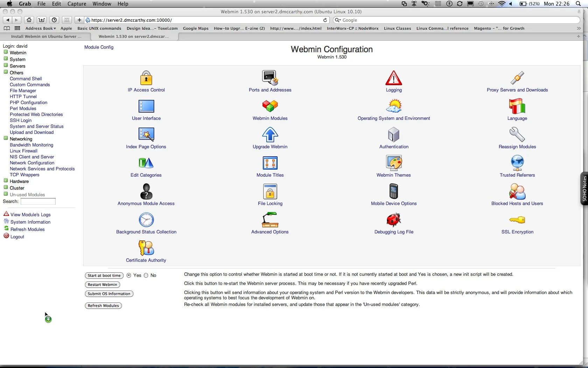The height and width of the screenshot is (368, 588).
Task: Open the Module Titles icon
Action: pyautogui.click(x=270, y=163)
